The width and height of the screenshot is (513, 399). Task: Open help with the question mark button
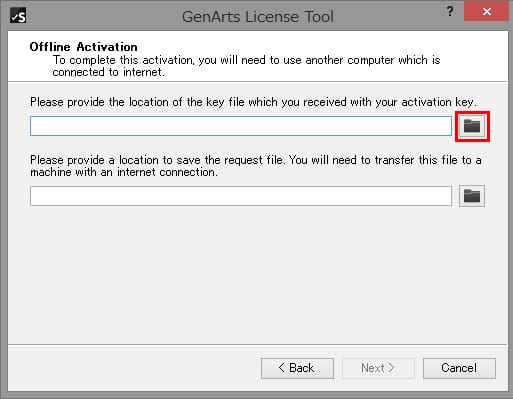click(x=450, y=11)
